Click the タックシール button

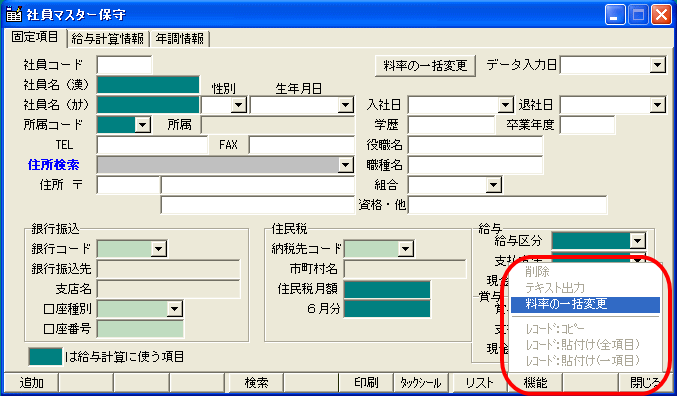421,383
